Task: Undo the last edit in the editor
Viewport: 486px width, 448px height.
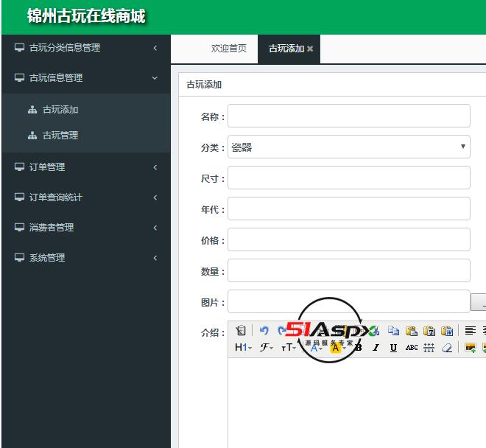Action: 264,330
